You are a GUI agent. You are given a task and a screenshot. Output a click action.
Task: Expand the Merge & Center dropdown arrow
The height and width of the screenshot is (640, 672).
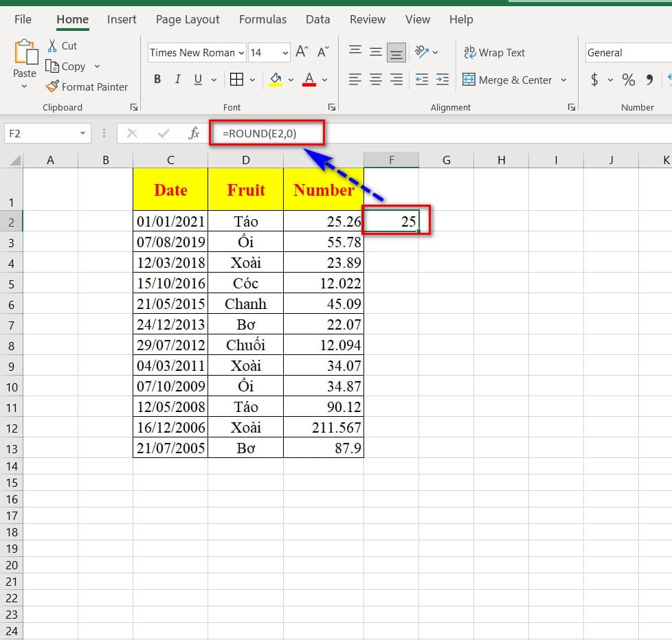click(563, 80)
